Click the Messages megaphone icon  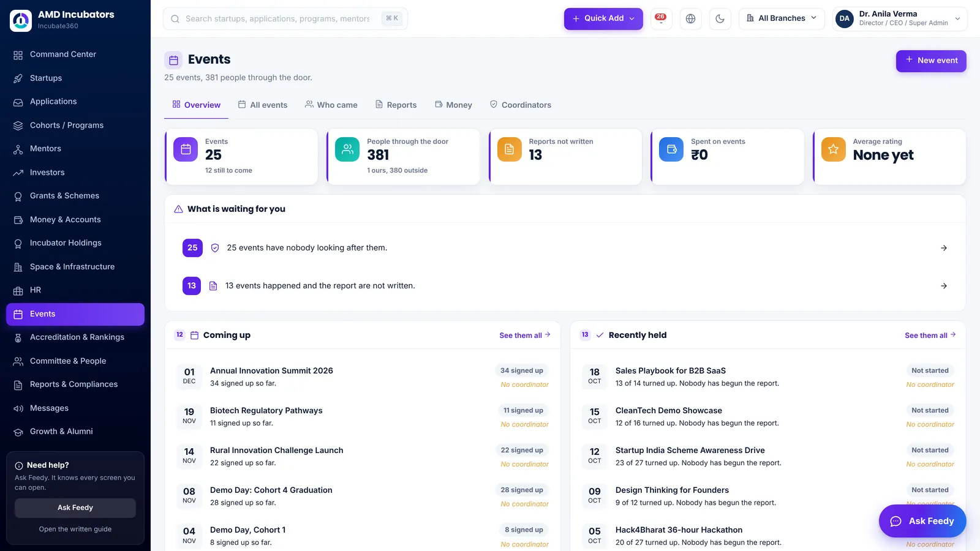[18, 408]
